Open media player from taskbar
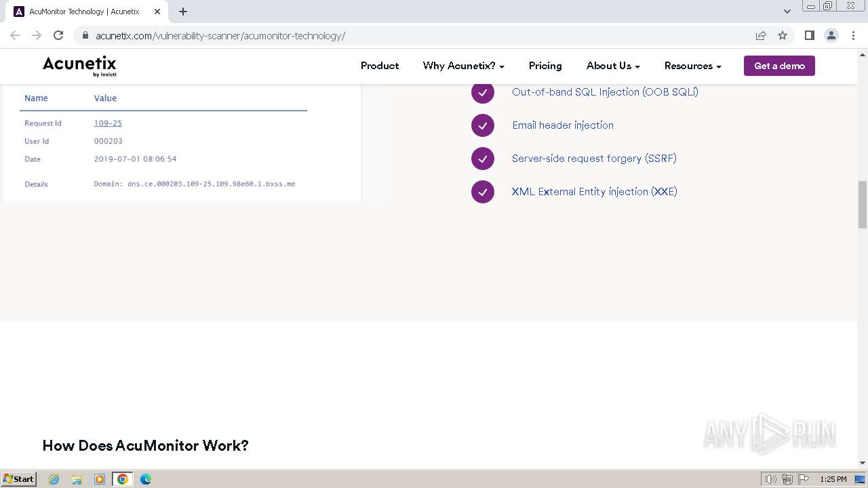The width and height of the screenshot is (868, 488). [100, 479]
